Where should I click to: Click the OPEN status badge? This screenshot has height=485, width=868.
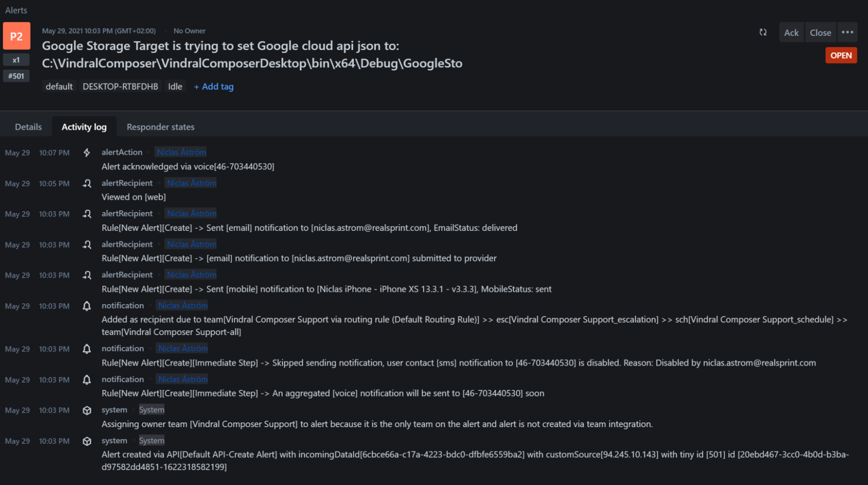(841, 55)
